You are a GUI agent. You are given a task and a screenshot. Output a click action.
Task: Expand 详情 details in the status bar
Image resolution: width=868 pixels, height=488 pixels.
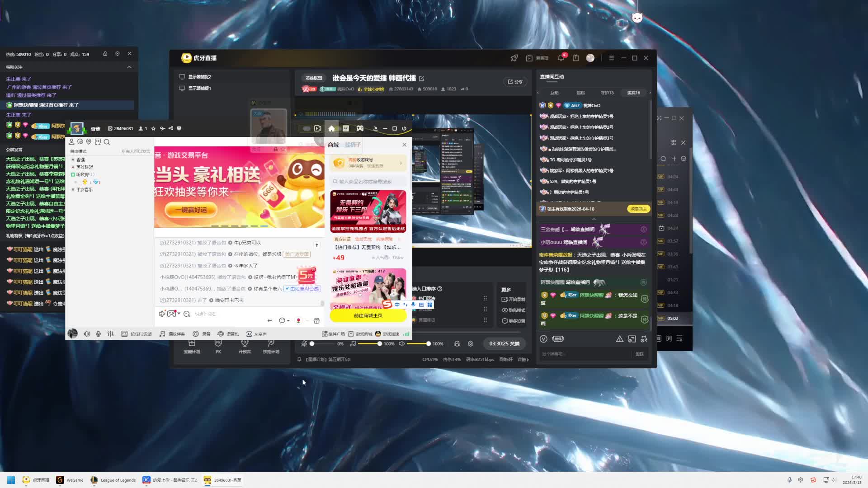523,360
